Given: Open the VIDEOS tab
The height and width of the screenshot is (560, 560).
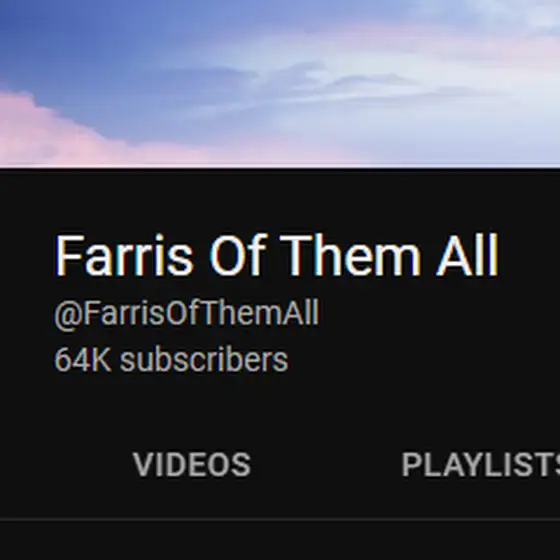Looking at the screenshot, I should pos(192,464).
